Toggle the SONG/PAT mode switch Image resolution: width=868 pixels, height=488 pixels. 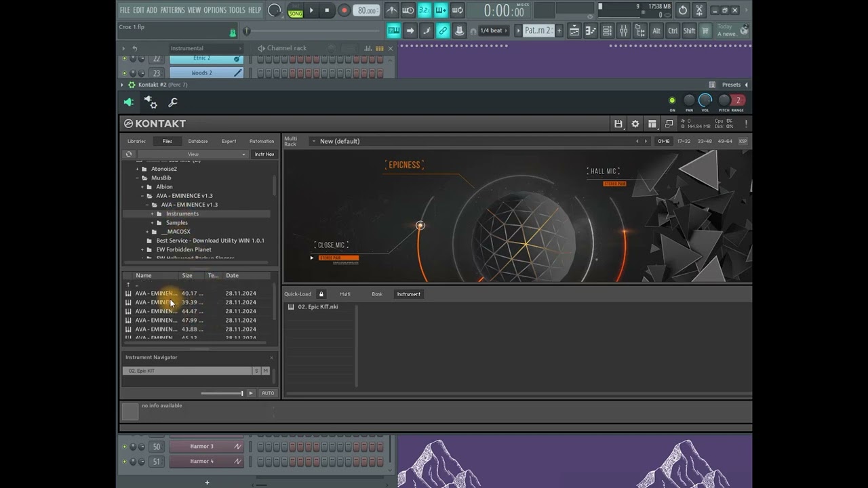[x=296, y=10]
